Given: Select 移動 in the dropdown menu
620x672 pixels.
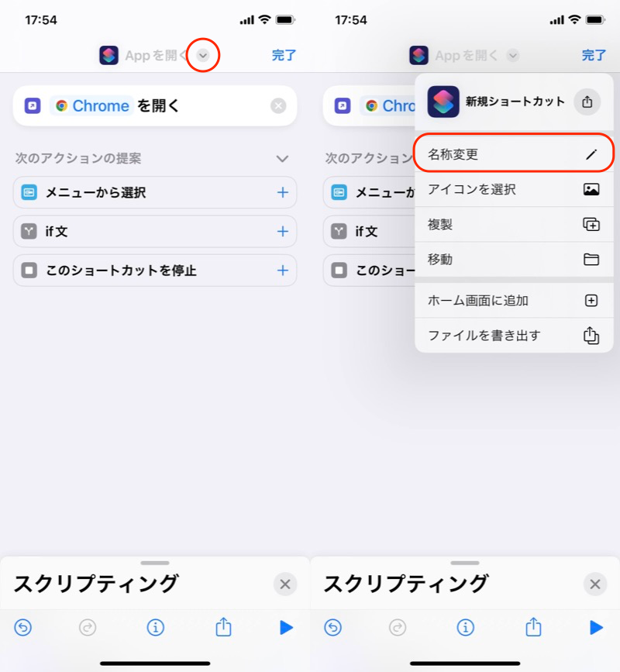Looking at the screenshot, I should pyautogui.click(x=514, y=259).
